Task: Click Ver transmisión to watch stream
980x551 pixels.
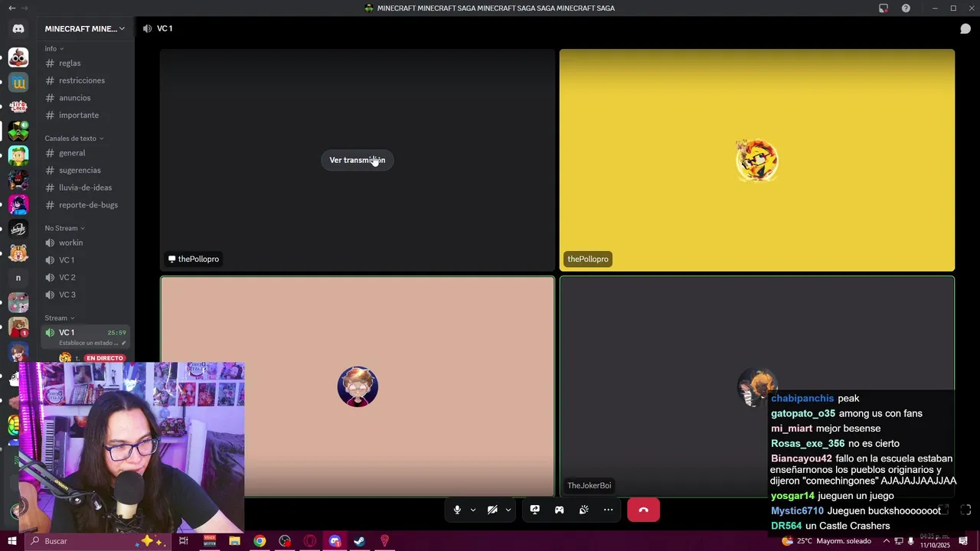Action: pos(357,160)
